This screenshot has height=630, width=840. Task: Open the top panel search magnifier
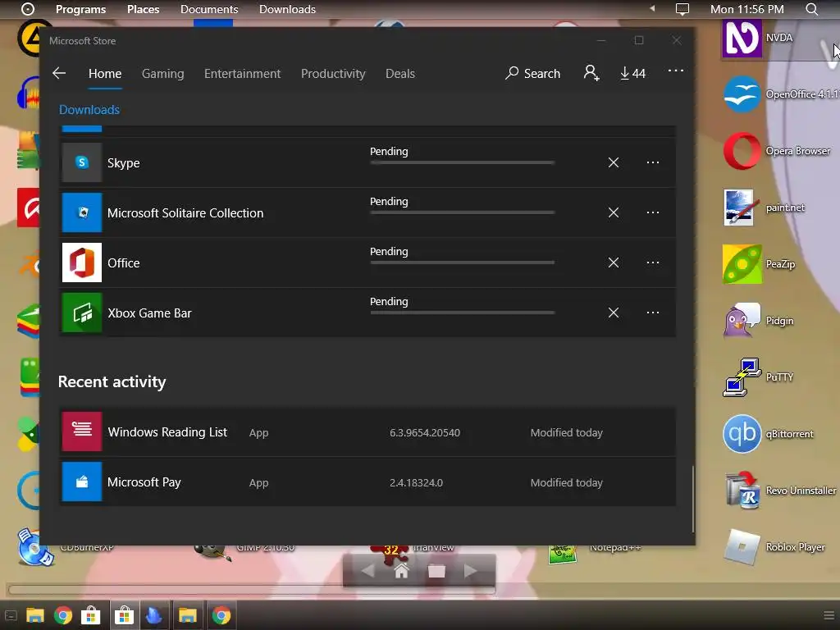pyautogui.click(x=812, y=9)
